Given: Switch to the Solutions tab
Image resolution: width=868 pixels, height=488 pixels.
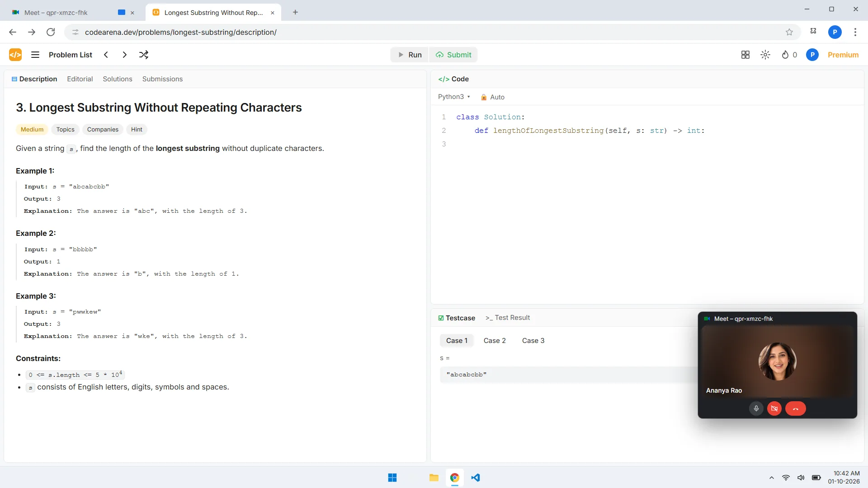Looking at the screenshot, I should coord(118,79).
